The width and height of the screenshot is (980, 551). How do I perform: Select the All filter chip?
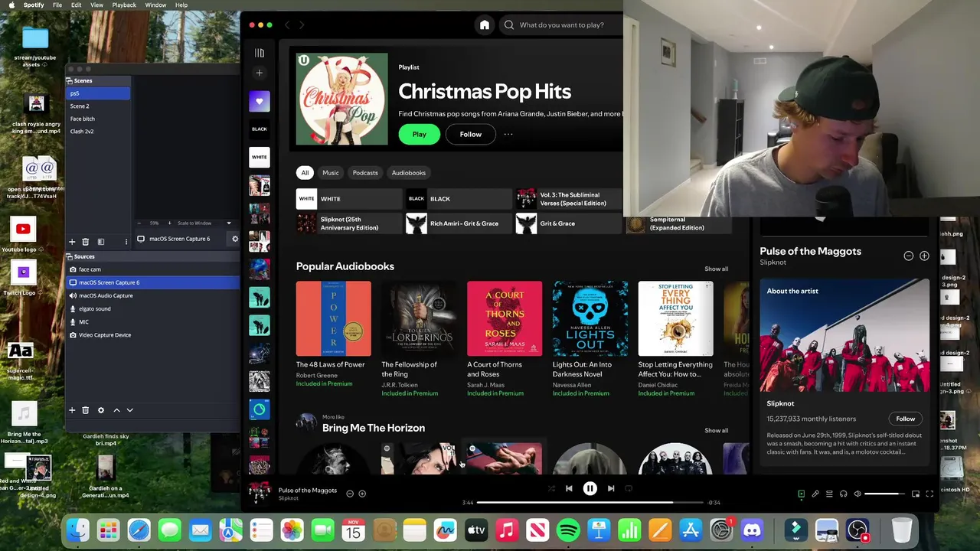pos(305,173)
